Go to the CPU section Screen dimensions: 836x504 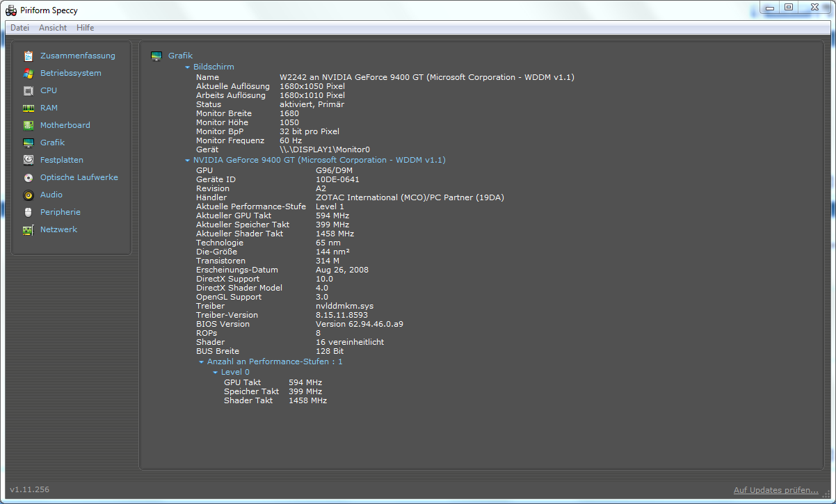[x=49, y=90]
